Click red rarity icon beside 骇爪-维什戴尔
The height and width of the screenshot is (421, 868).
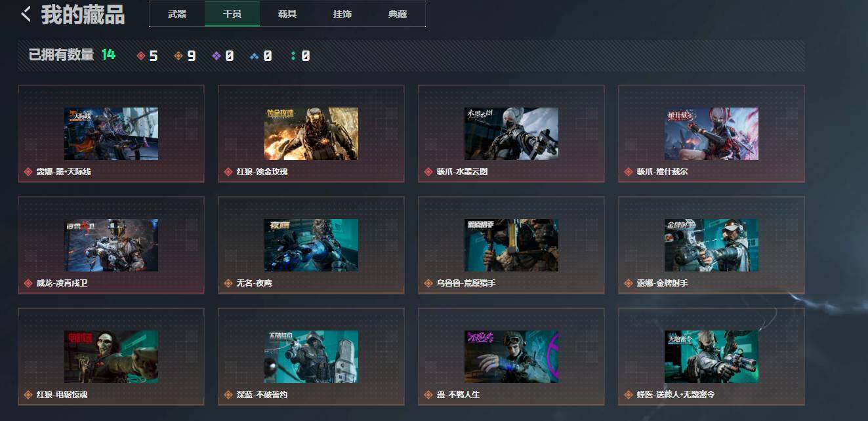tap(629, 172)
